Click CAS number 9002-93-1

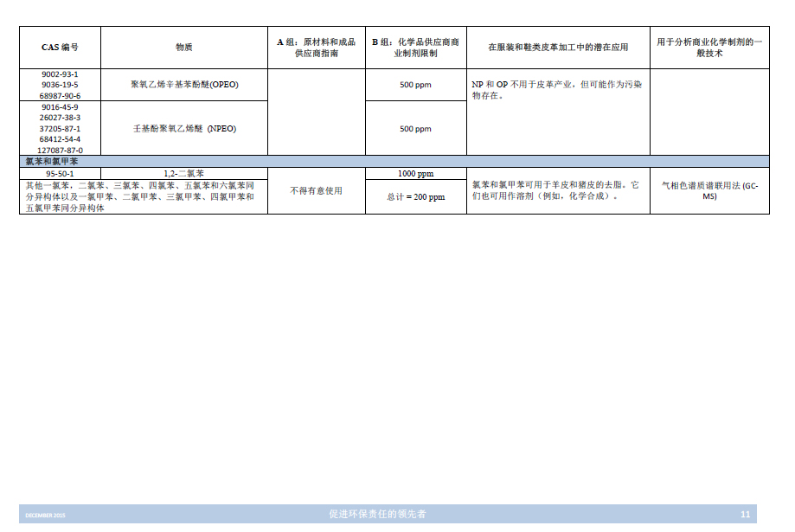tap(60, 74)
